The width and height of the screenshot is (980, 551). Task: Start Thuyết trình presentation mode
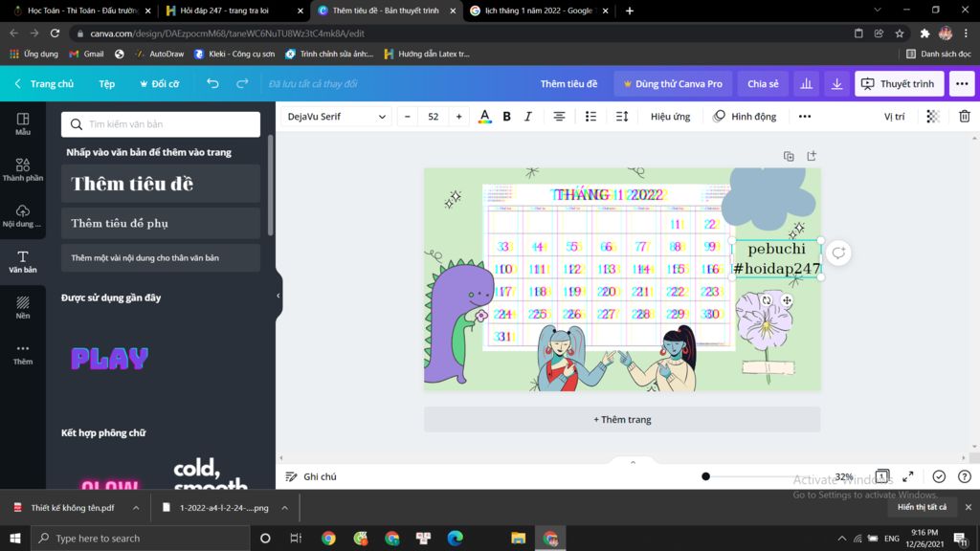(x=899, y=84)
